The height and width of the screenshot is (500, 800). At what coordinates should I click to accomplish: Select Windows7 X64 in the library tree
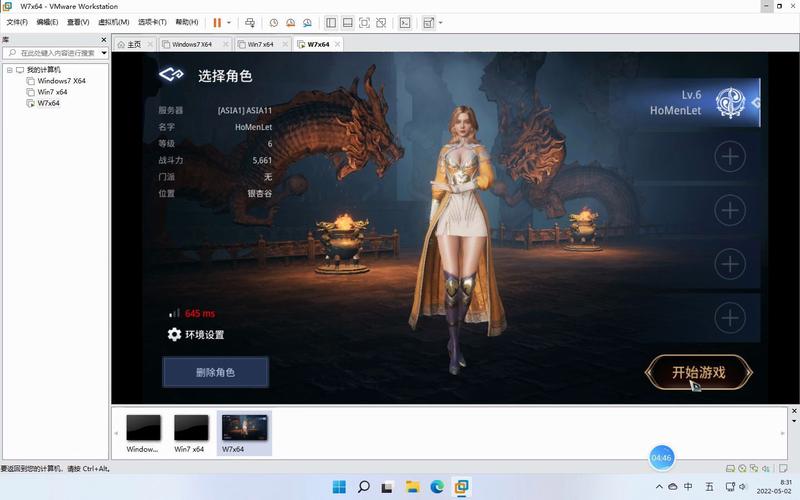tap(61, 81)
